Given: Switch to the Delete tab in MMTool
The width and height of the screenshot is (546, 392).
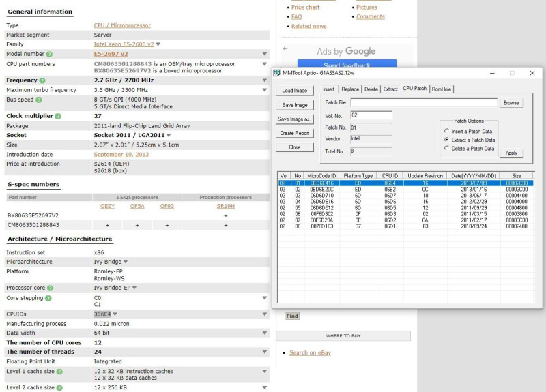Looking at the screenshot, I should [371, 89].
